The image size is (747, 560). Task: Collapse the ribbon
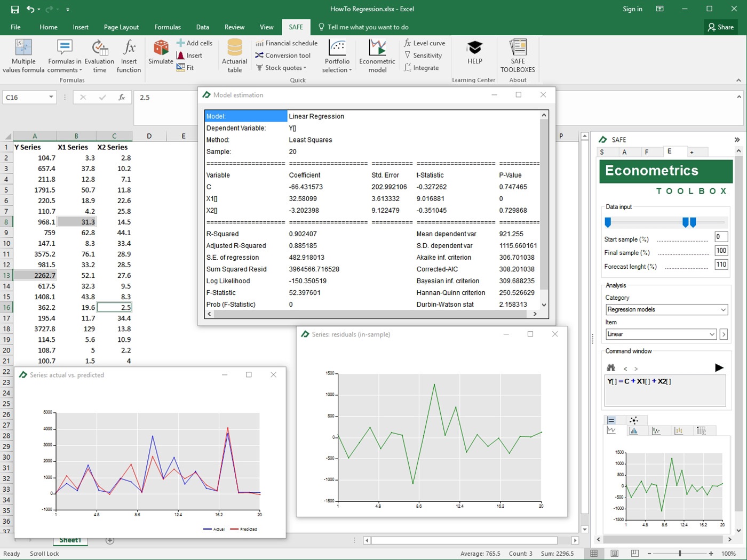click(x=738, y=81)
